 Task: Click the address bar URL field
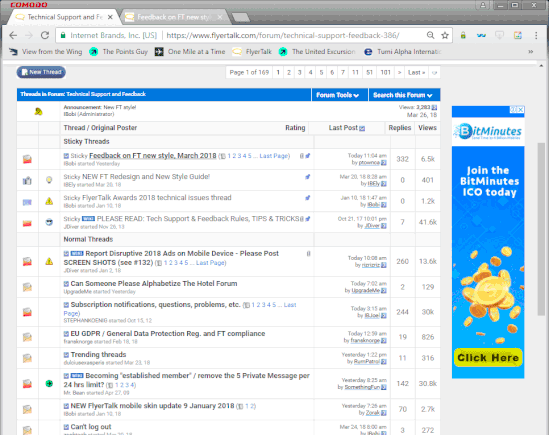click(283, 35)
